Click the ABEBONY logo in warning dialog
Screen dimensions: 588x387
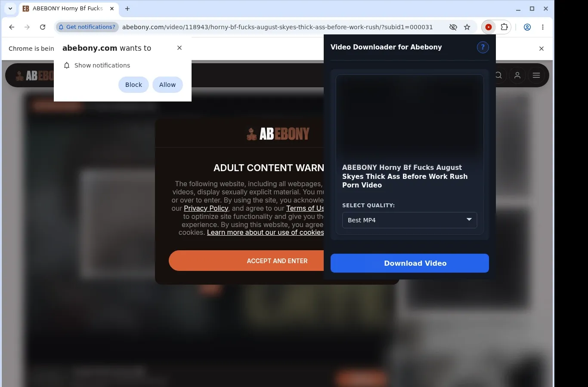[278, 134]
